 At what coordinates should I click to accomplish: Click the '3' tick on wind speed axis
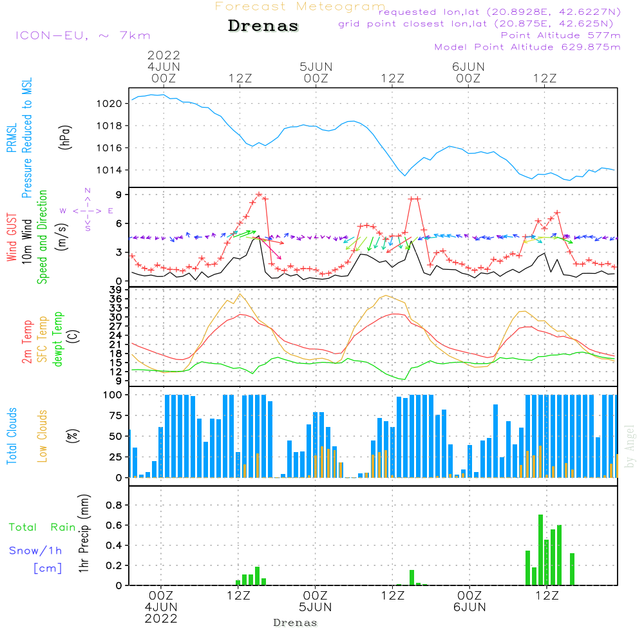pos(119,252)
